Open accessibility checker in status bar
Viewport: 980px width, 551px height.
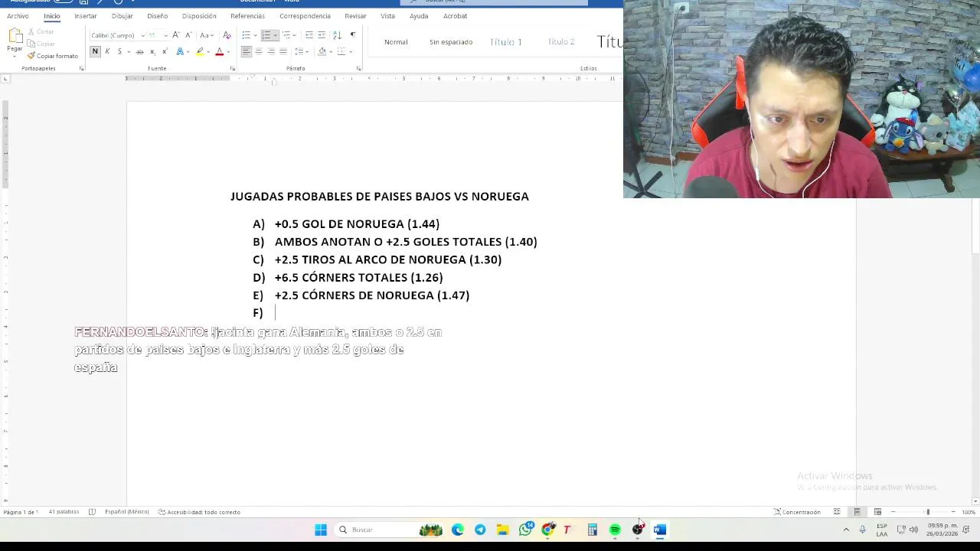199,512
